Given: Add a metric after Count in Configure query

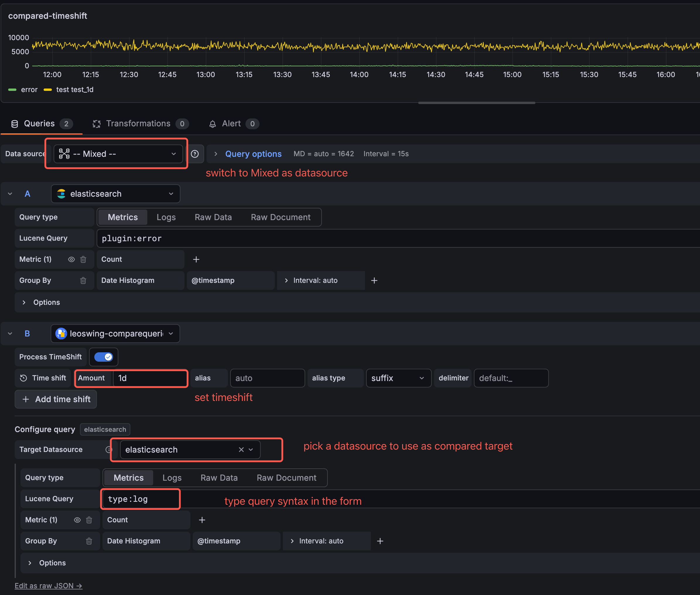Looking at the screenshot, I should [202, 520].
